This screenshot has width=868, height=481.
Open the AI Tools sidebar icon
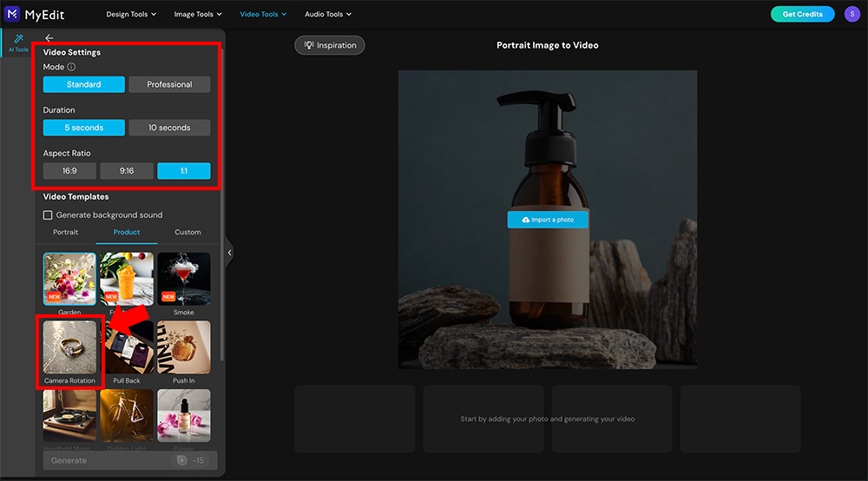click(18, 43)
